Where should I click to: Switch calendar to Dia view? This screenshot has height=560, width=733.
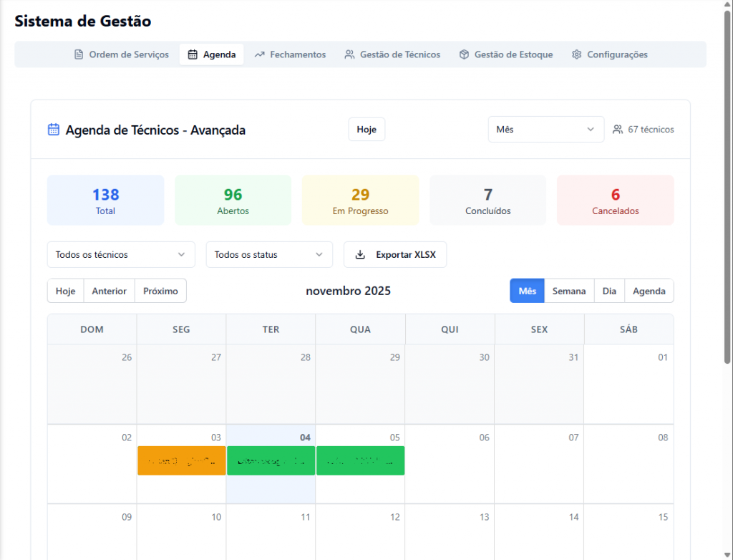(x=609, y=291)
